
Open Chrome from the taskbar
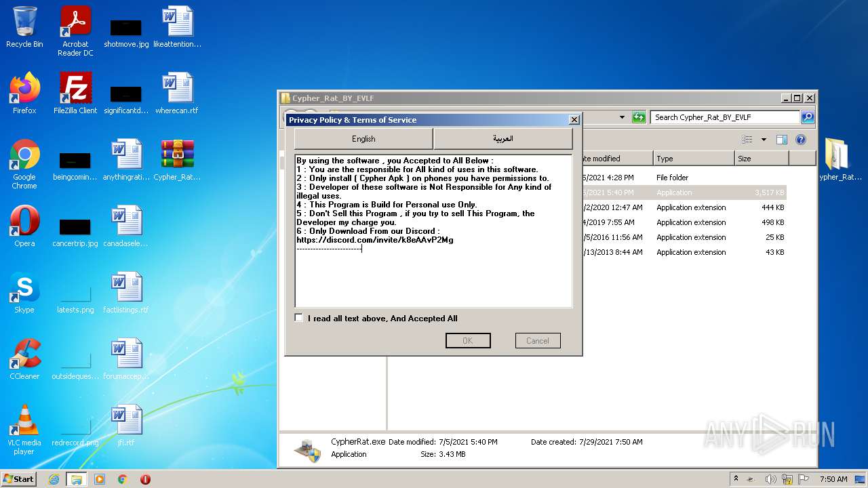click(123, 479)
